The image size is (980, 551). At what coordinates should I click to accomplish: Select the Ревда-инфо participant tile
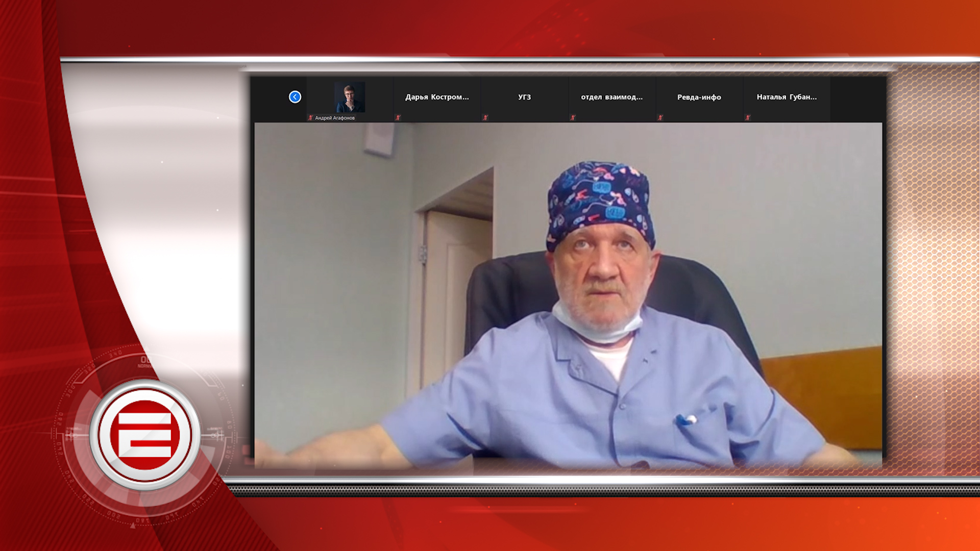click(699, 99)
